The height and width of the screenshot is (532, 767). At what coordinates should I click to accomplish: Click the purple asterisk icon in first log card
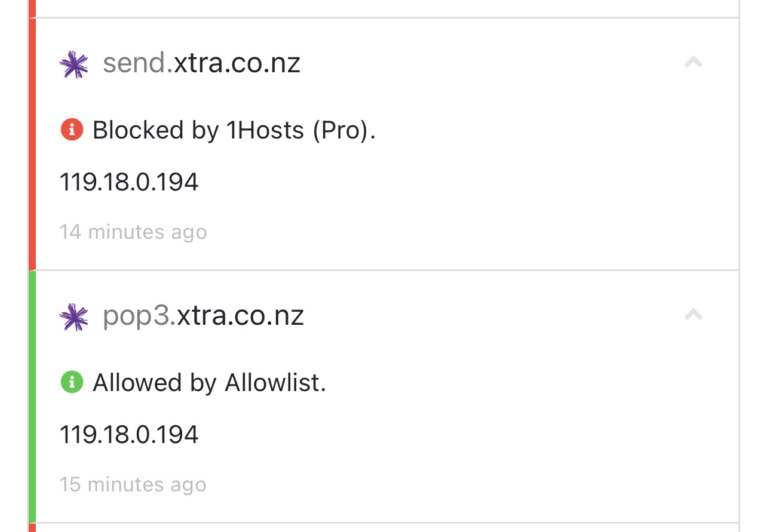73,63
